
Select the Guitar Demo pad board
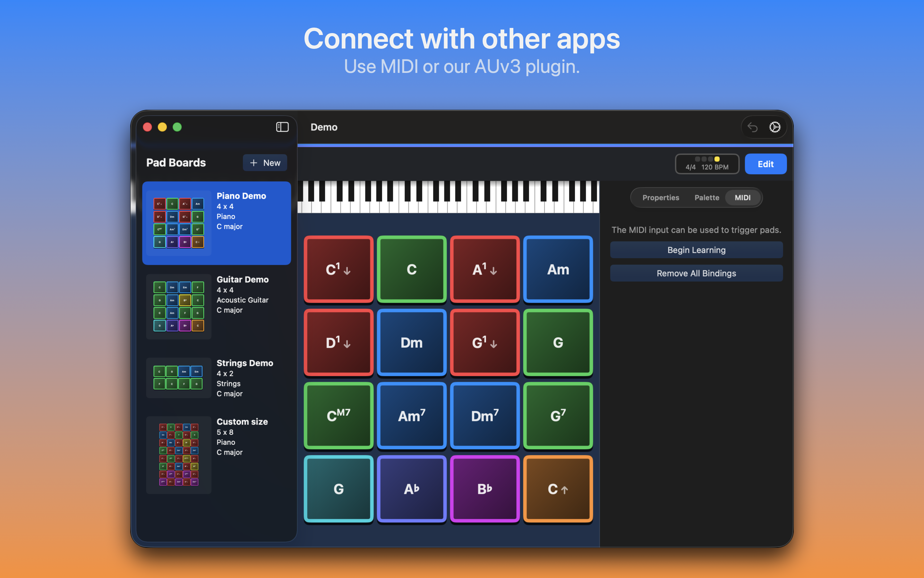(217, 307)
